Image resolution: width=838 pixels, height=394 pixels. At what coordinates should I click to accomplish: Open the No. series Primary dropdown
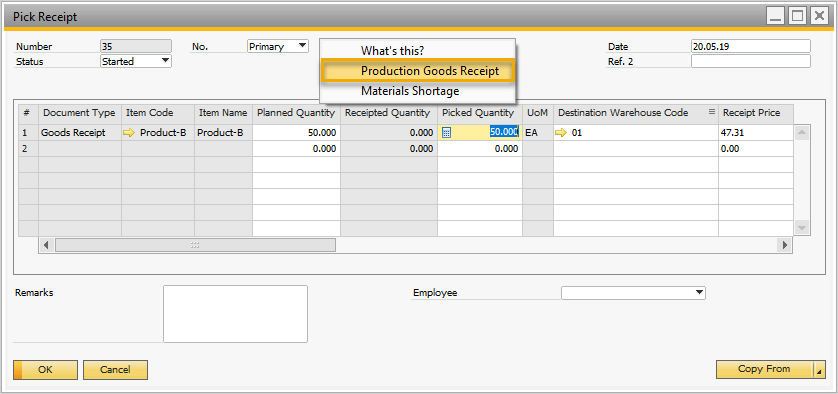[x=302, y=46]
